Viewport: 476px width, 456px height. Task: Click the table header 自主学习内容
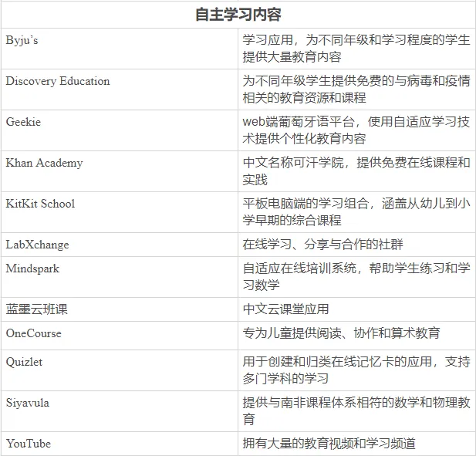238,14
